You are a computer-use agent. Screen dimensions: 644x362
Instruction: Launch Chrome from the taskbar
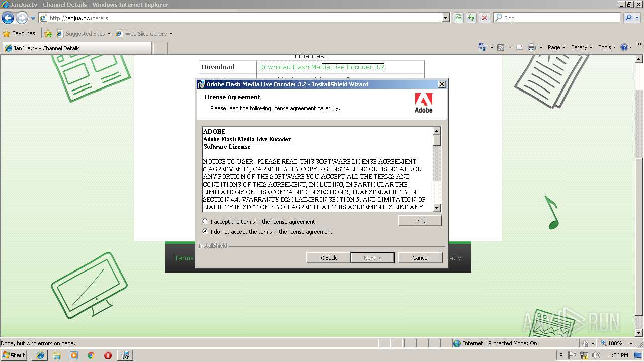[x=91, y=355]
